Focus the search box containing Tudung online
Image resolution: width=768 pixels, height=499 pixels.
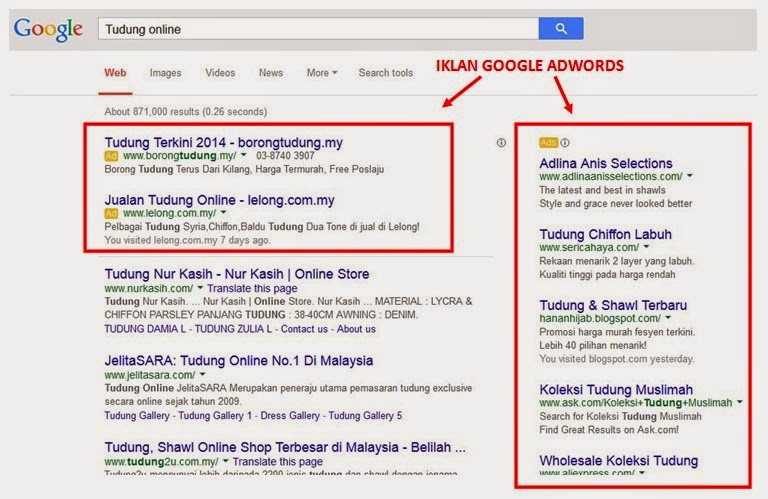pyautogui.click(x=318, y=29)
